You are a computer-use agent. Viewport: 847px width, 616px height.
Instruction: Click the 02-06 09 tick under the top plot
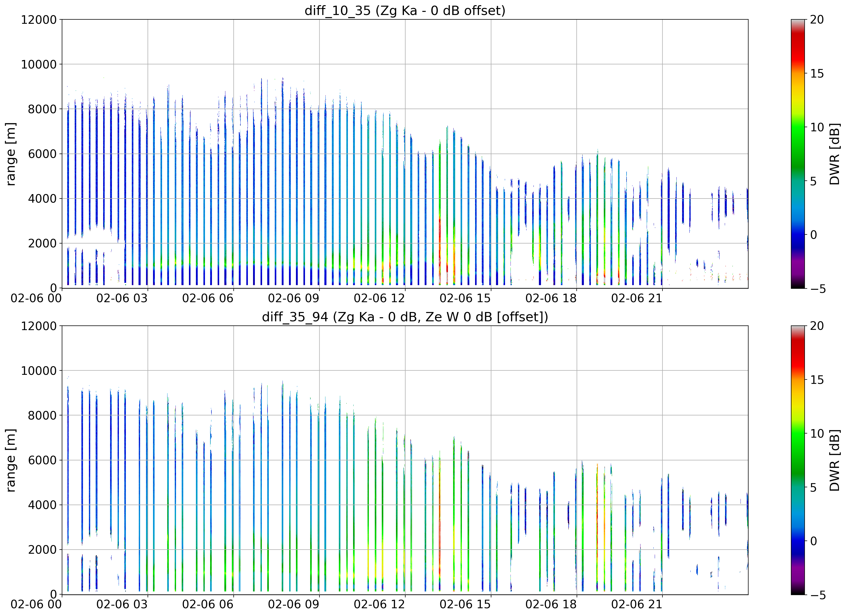click(x=294, y=298)
